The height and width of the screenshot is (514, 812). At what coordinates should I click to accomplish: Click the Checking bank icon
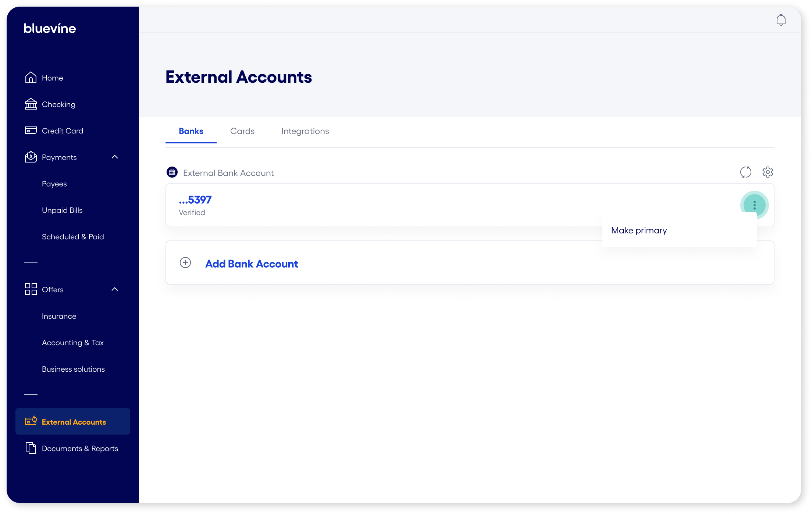[x=31, y=104]
